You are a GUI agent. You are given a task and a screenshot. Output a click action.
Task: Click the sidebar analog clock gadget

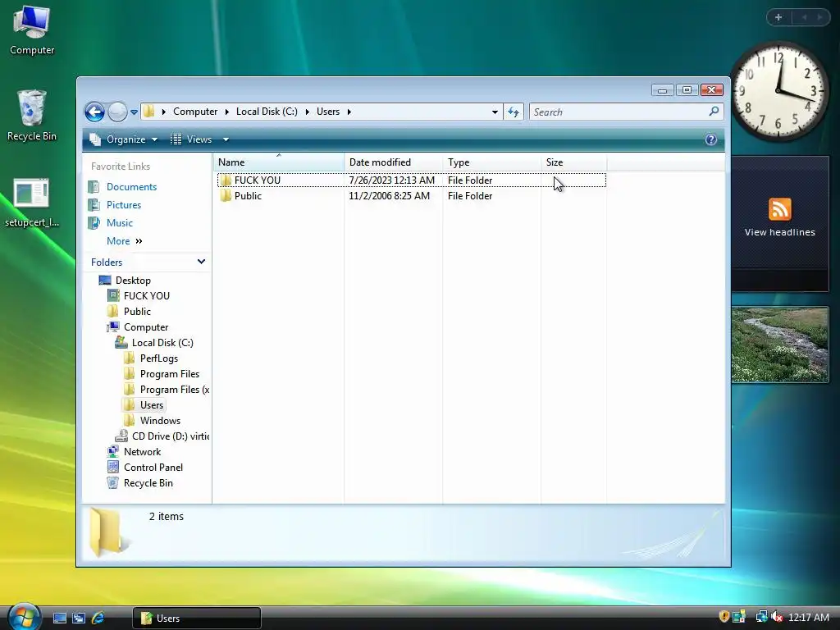point(779,91)
